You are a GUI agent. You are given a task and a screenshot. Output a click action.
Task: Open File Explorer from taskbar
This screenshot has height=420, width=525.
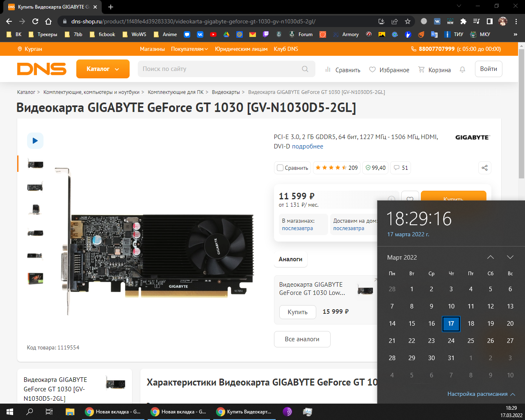coord(70,412)
